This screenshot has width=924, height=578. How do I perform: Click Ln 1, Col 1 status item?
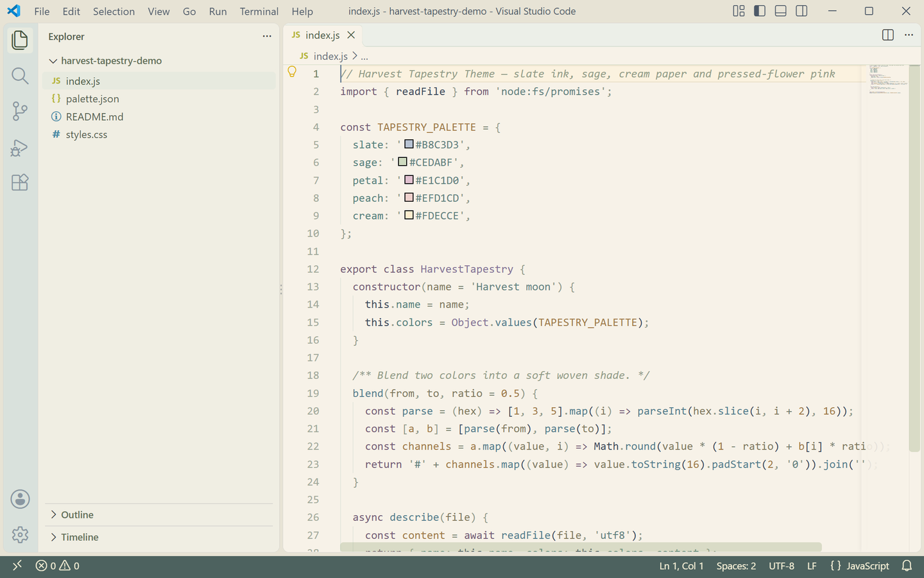681,566
